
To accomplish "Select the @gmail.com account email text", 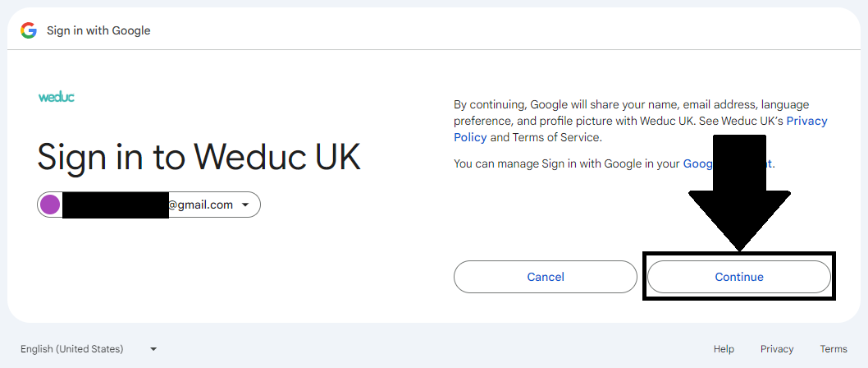I will coord(201,205).
